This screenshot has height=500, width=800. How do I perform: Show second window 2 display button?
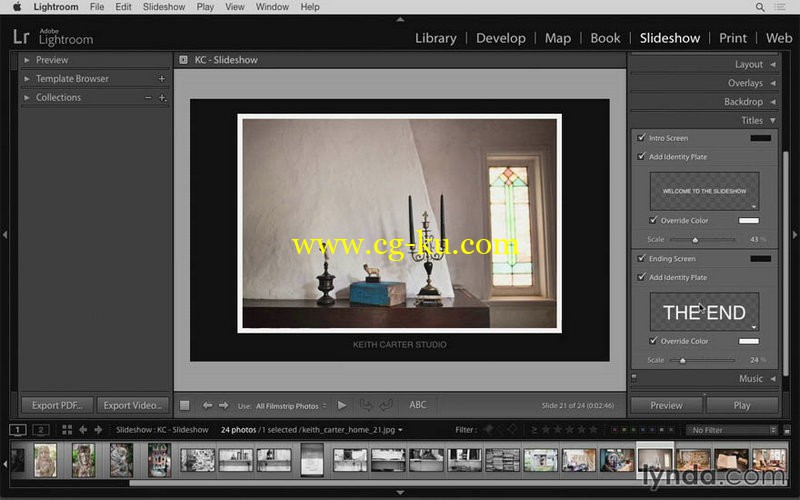click(41, 430)
